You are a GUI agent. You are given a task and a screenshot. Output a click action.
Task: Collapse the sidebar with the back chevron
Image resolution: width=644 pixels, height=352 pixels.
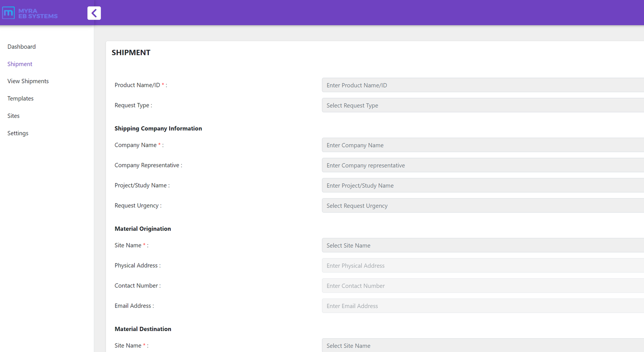click(94, 13)
